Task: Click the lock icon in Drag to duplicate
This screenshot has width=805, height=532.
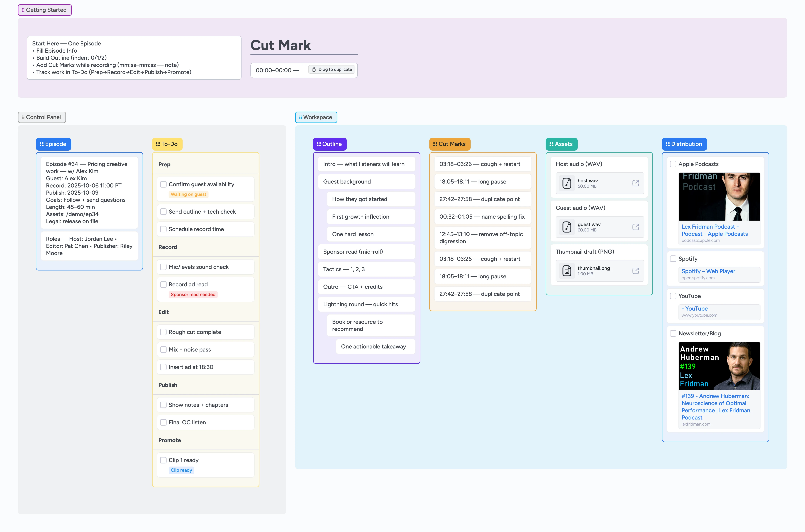Action: pyautogui.click(x=314, y=69)
